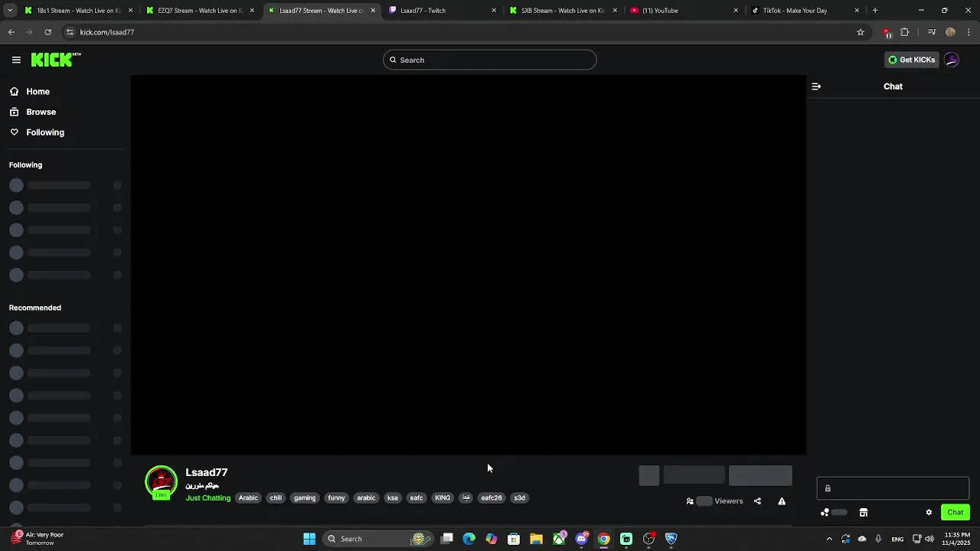
Task: Send message with green Chat button
Action: coord(955,513)
